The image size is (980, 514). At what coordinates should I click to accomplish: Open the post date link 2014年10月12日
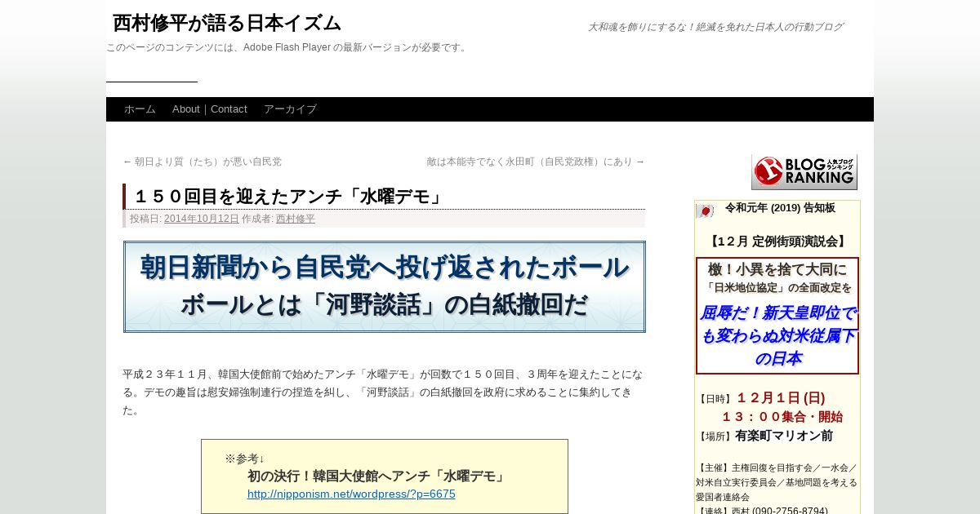pyautogui.click(x=202, y=219)
